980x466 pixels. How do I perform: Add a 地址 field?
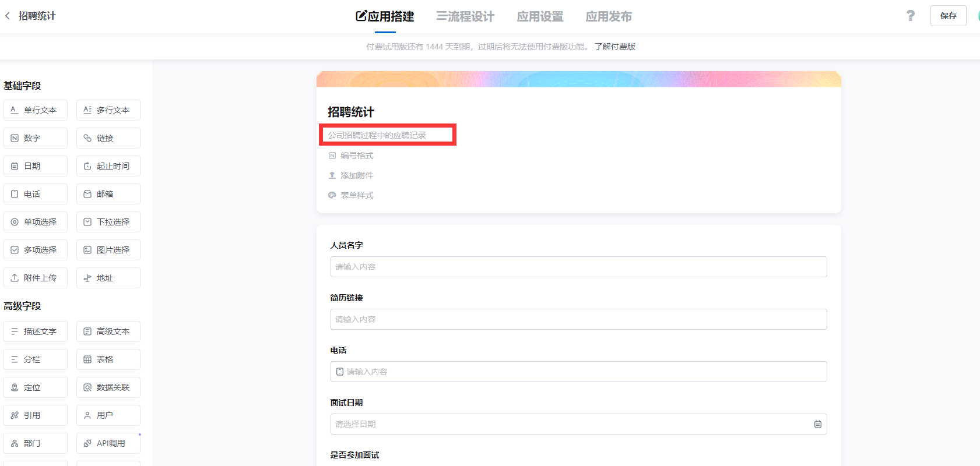pos(108,278)
